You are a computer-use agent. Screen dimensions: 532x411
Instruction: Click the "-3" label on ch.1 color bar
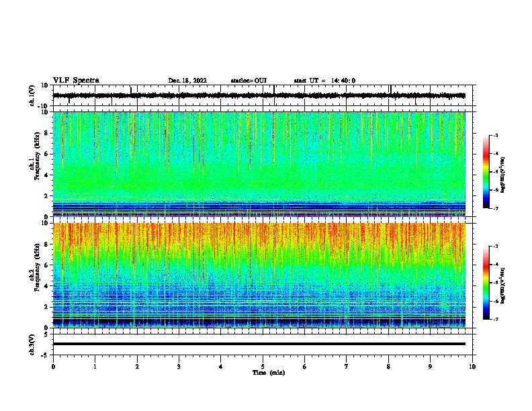pos(495,136)
